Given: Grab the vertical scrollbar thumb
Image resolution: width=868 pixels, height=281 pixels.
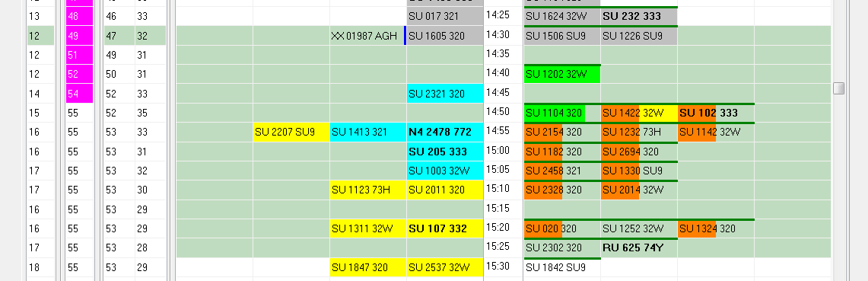Looking at the screenshot, I should point(838,88).
